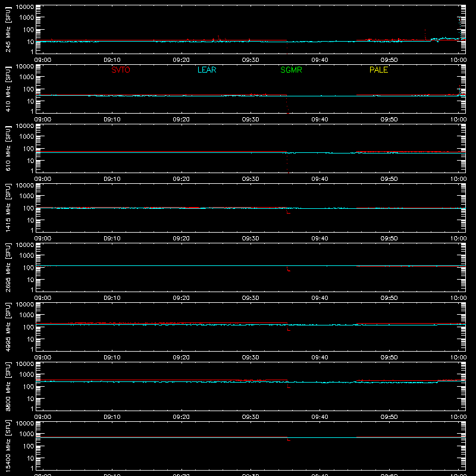The width and height of the screenshot is (476, 476).
Task: Click the 610 MHz [SFU] axis title
Action: [8, 148]
